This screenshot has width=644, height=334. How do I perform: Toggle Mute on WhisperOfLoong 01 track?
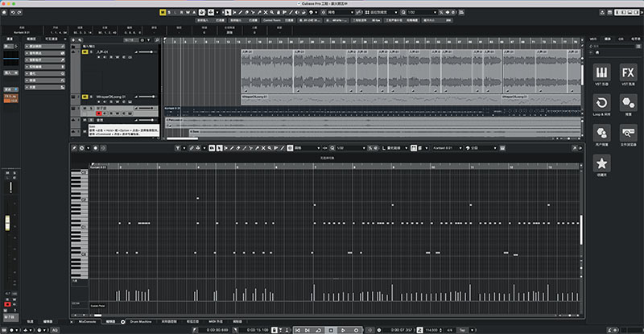(x=85, y=97)
